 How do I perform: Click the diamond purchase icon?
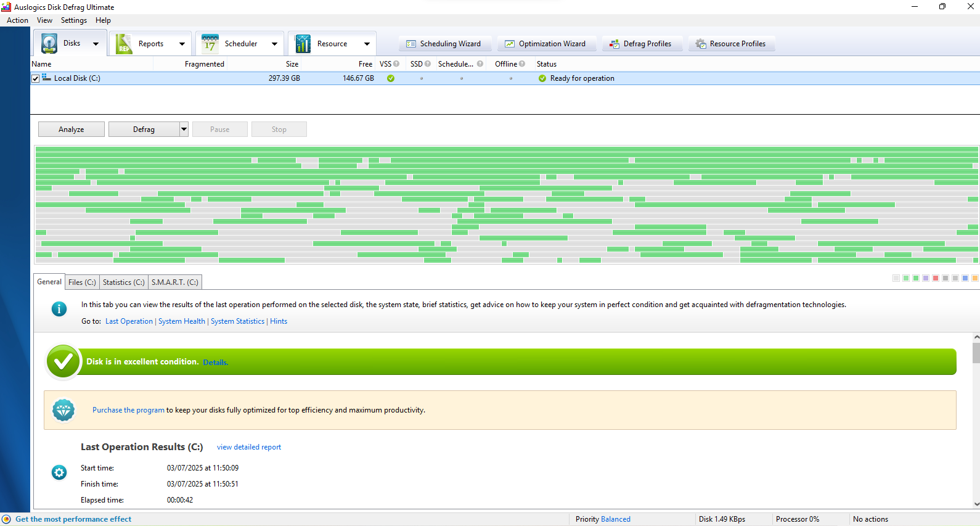click(63, 410)
